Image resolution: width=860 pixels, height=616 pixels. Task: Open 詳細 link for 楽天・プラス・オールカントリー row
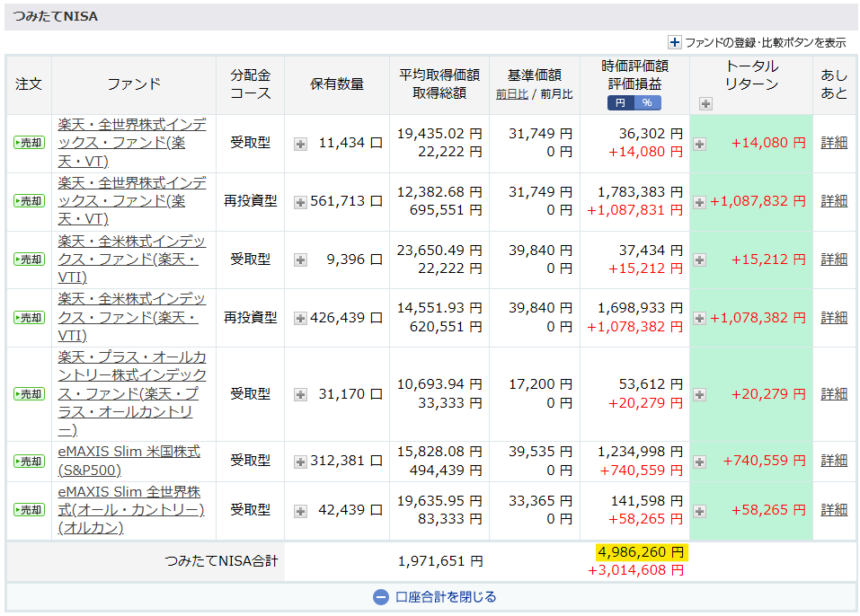point(833,394)
